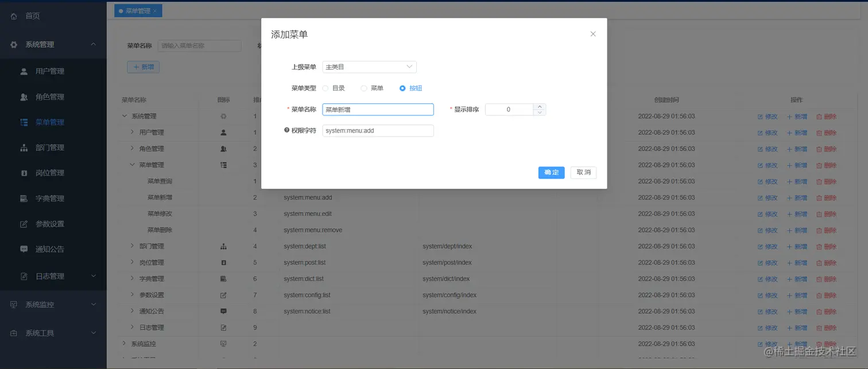The image size is (868, 369).
Task: Click the sidebar 菜单管理 tree-list icon
Action: [x=24, y=122]
